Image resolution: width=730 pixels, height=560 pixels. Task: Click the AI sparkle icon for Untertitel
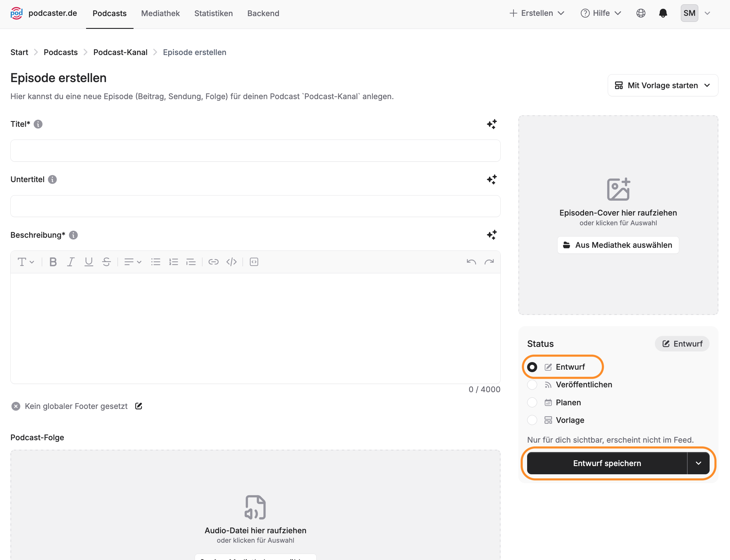(x=492, y=179)
